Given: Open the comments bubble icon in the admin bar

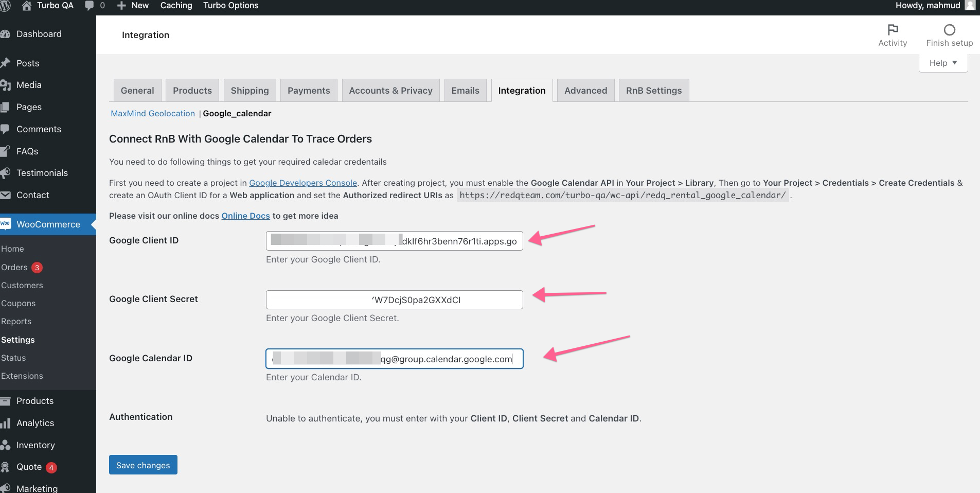Looking at the screenshot, I should [x=90, y=6].
